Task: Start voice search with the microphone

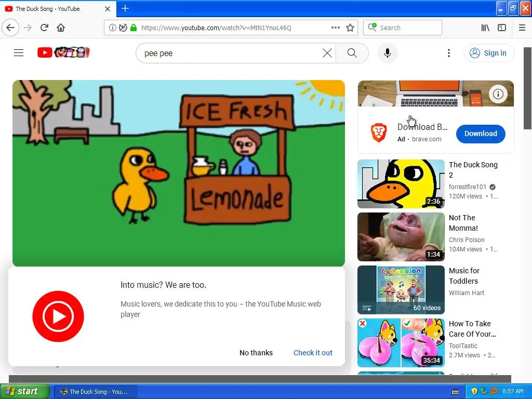Action: [387, 53]
